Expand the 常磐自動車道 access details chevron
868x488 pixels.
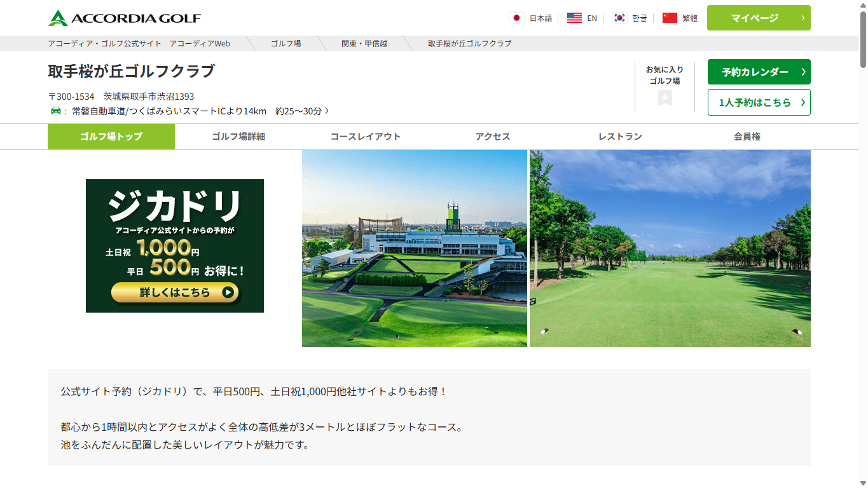(327, 111)
